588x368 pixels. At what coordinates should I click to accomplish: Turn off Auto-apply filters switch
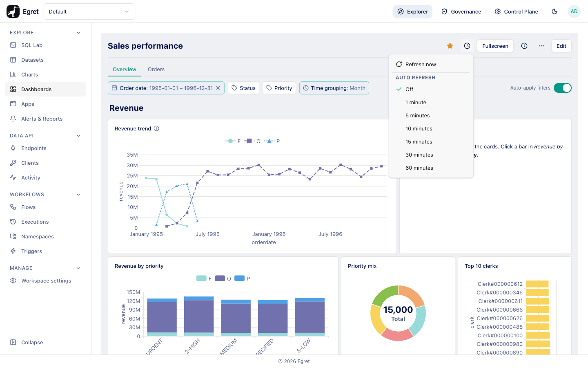click(x=563, y=88)
